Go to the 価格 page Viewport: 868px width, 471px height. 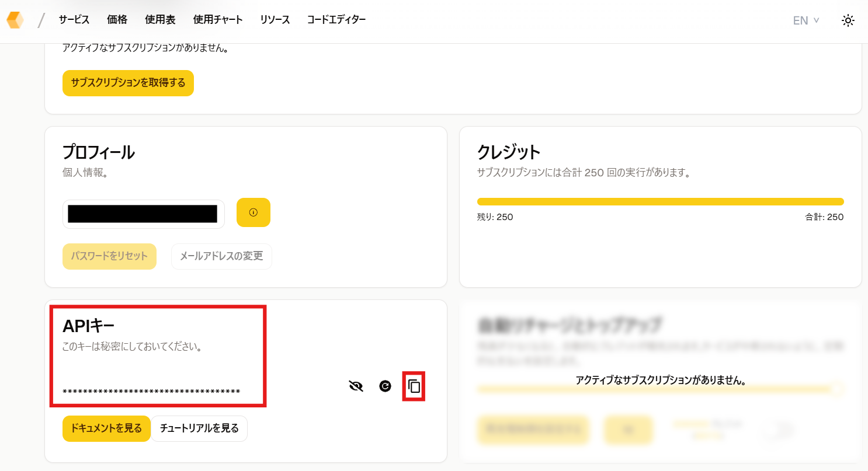[x=117, y=20]
